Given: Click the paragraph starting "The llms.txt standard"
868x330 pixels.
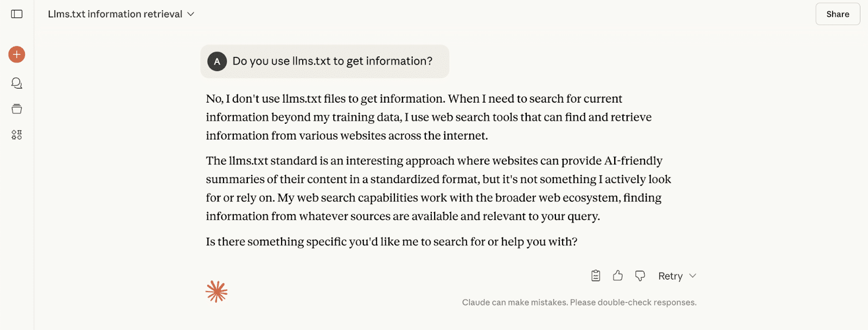Looking at the screenshot, I should tap(438, 188).
